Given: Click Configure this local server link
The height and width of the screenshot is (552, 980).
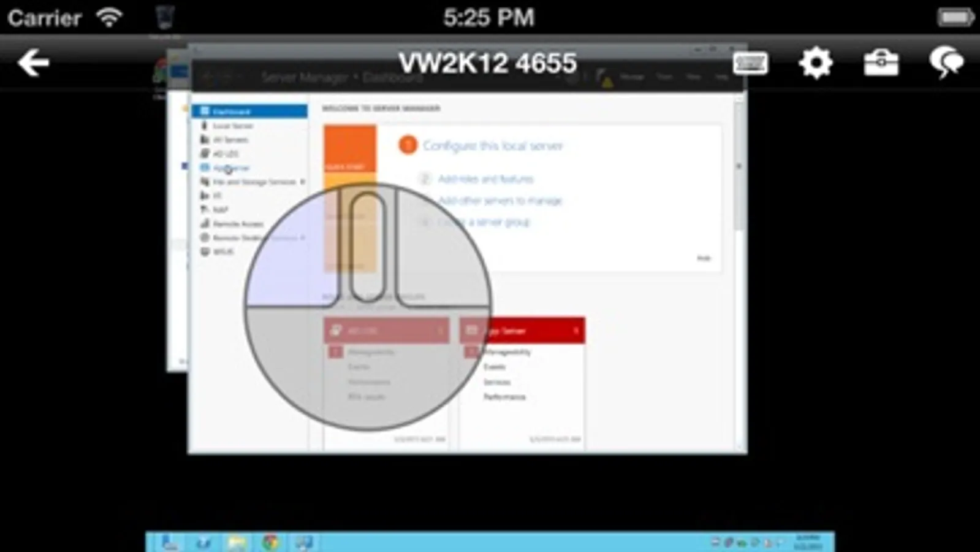Looking at the screenshot, I should (493, 146).
